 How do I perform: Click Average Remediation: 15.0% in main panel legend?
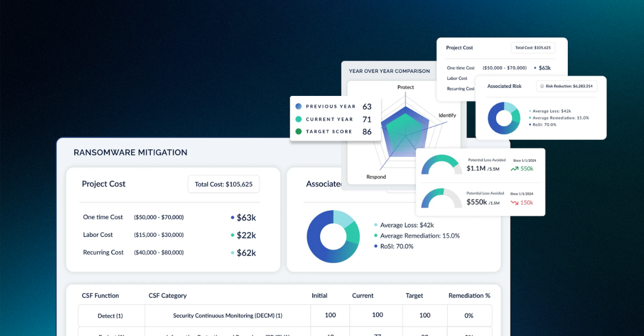point(420,236)
